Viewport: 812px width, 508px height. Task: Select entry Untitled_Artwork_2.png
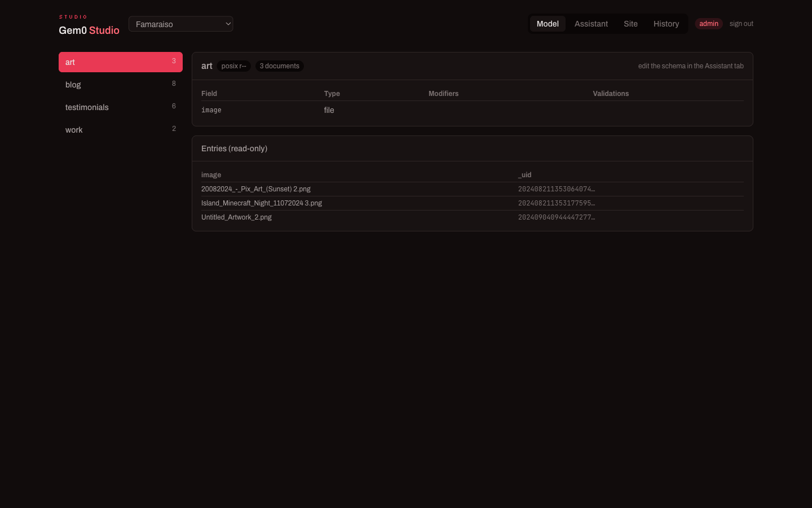(x=236, y=217)
